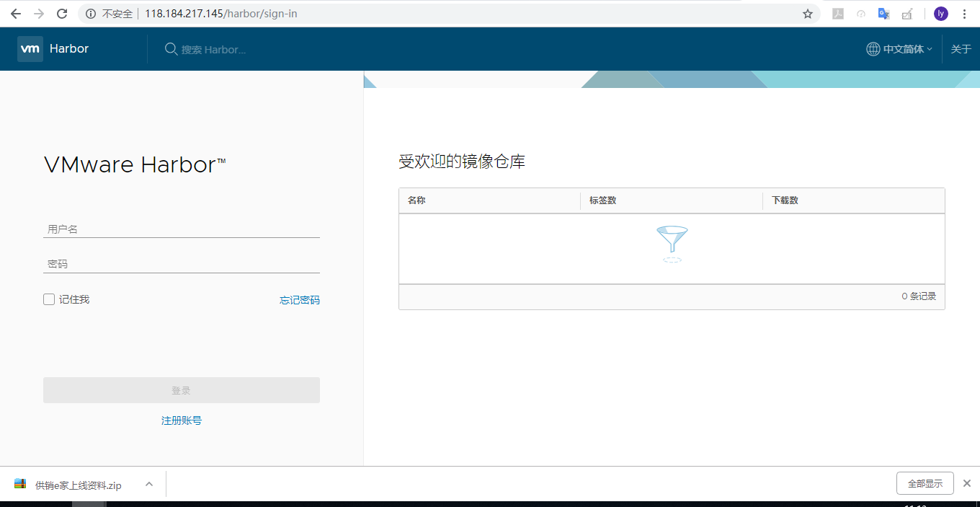The height and width of the screenshot is (507, 980).
Task: Focus the 密码 input field
Action: (x=182, y=265)
